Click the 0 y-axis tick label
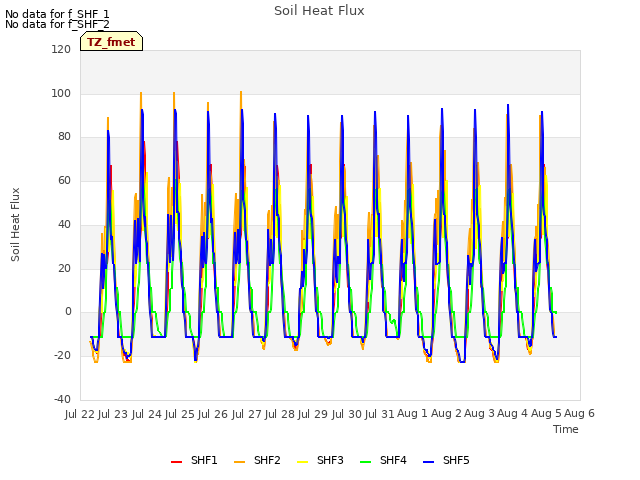The height and width of the screenshot is (480, 640). click(x=68, y=312)
